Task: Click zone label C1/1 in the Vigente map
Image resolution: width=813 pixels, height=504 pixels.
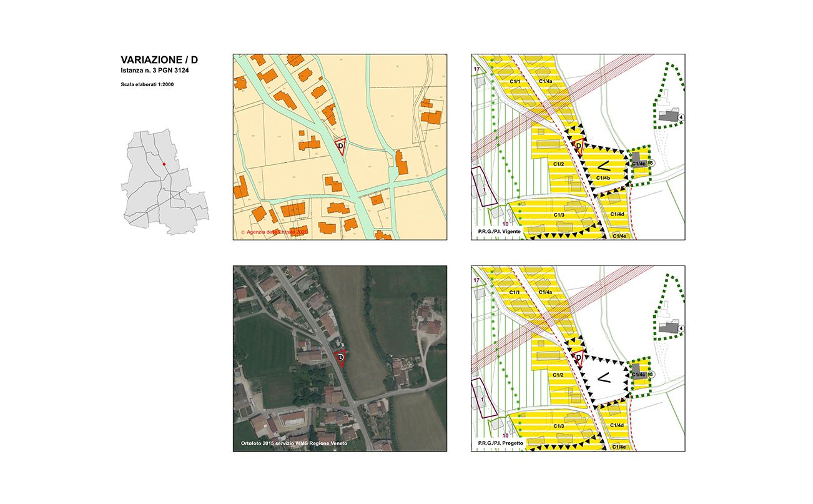Action: coord(515,81)
